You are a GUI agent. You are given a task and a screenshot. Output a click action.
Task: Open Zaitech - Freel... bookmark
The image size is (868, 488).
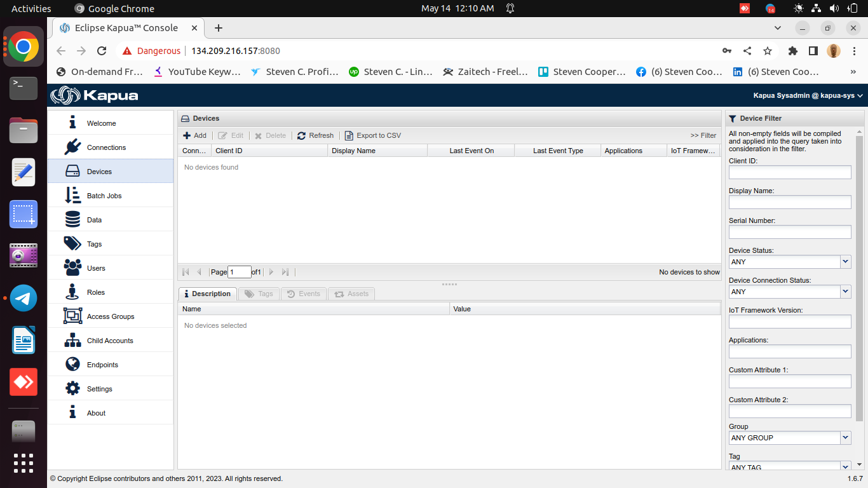(485, 72)
